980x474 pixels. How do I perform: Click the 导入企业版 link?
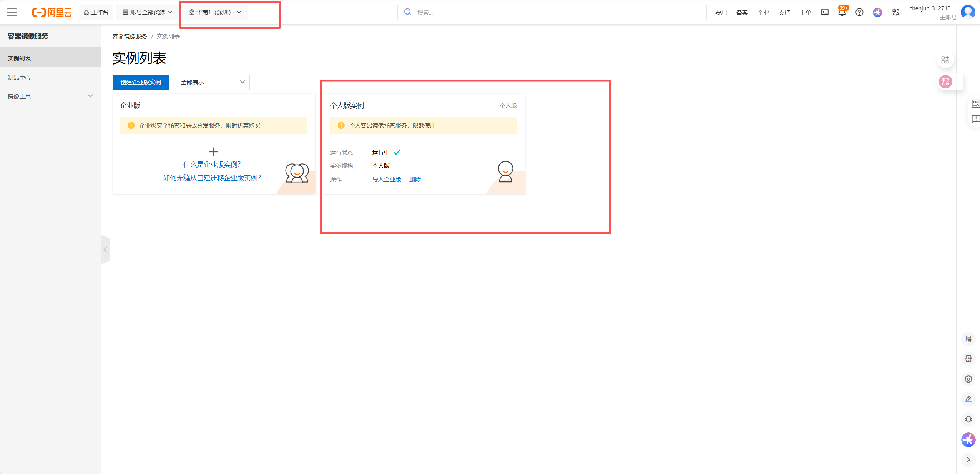386,180
